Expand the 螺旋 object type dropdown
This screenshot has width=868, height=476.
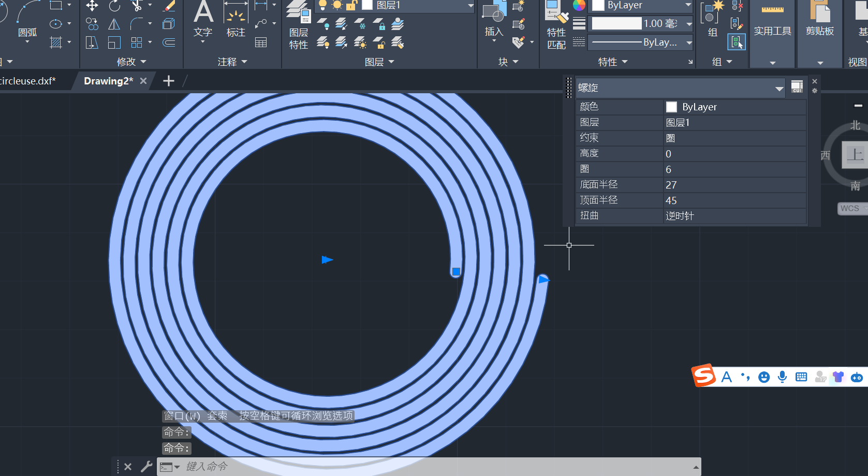[x=779, y=89]
